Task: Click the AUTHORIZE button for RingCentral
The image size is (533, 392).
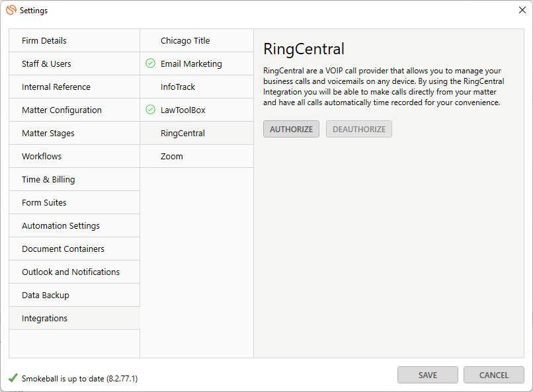Action: click(291, 129)
